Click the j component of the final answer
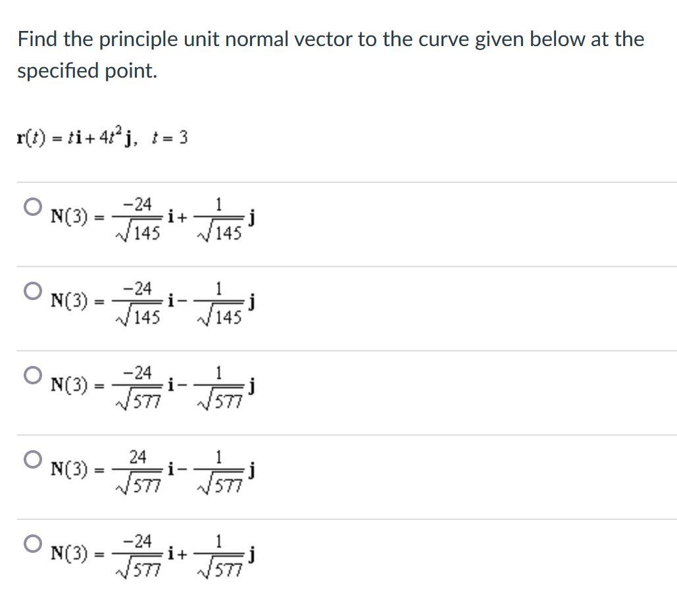677x616 pixels. (253, 553)
